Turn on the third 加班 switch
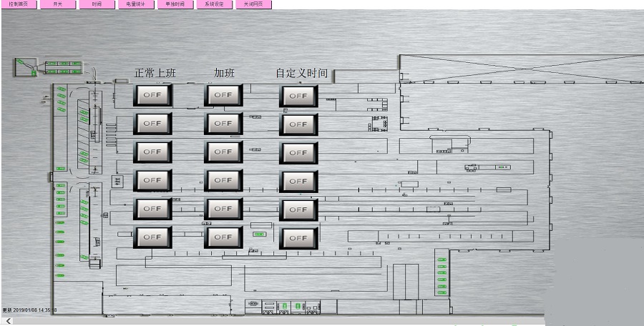 [223, 152]
